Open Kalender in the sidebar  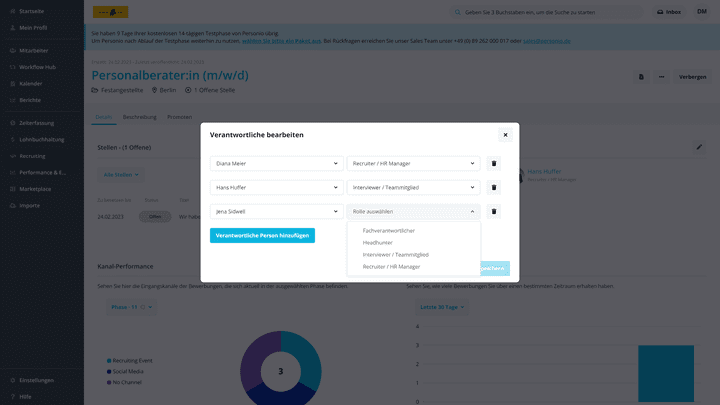[31, 84]
